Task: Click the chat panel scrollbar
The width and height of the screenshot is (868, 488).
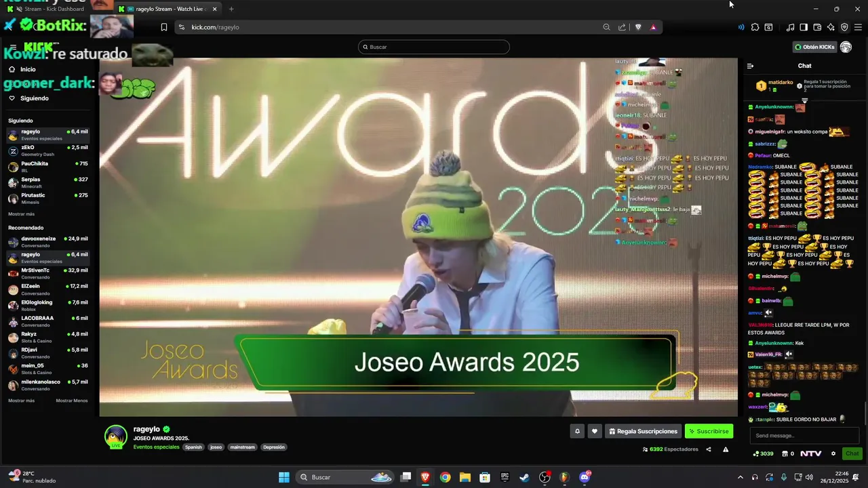Action: pos(865,412)
